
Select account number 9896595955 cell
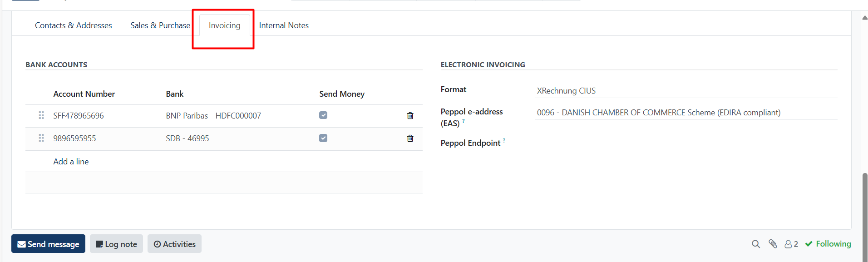coord(74,138)
